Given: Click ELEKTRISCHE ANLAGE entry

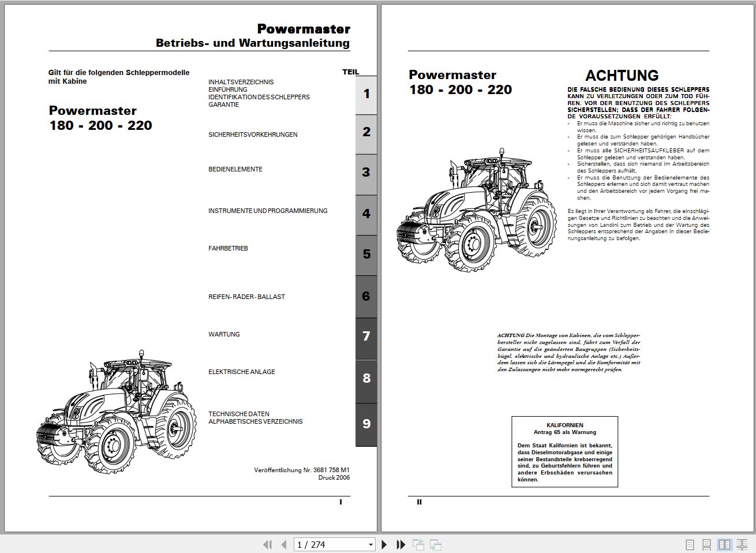Looking at the screenshot, I should click(x=242, y=372).
